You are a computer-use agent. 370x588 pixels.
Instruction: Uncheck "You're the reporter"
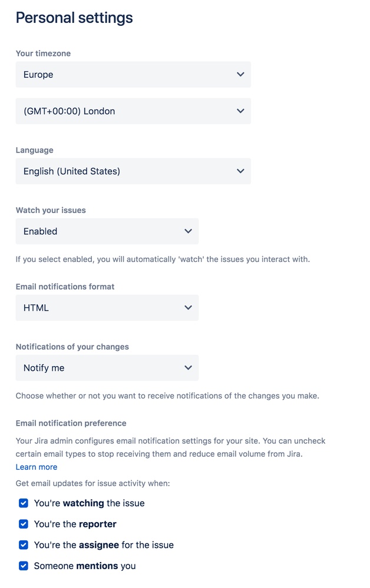[23, 524]
